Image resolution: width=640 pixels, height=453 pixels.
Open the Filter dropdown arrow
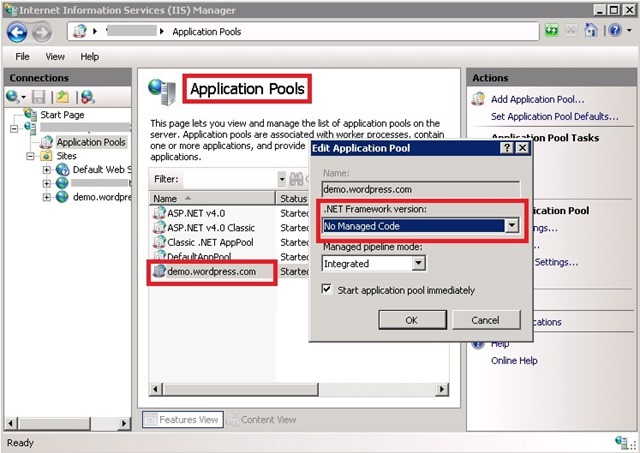click(282, 179)
